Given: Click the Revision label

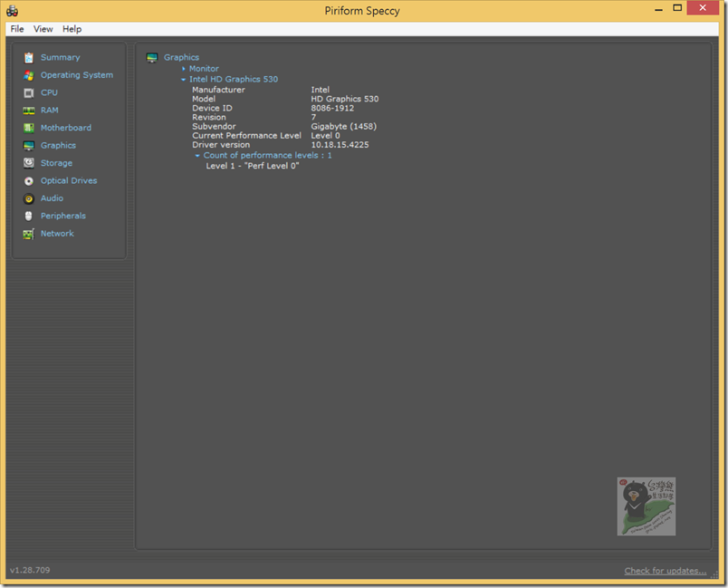Looking at the screenshot, I should click(209, 118).
